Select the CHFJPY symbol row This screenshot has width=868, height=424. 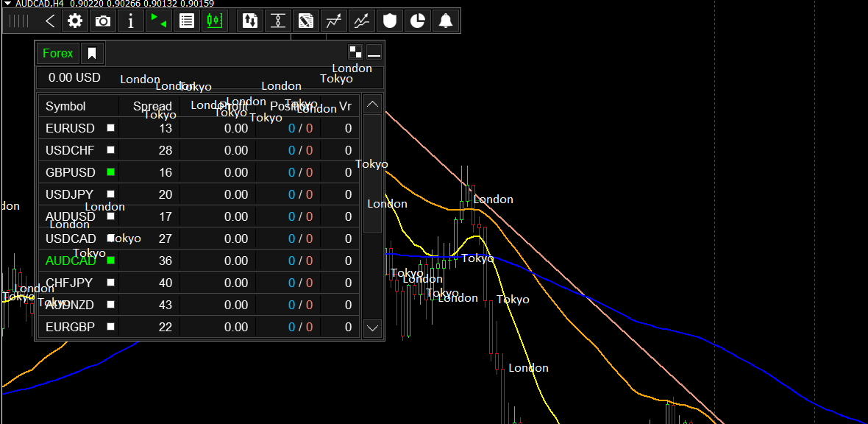(199, 283)
